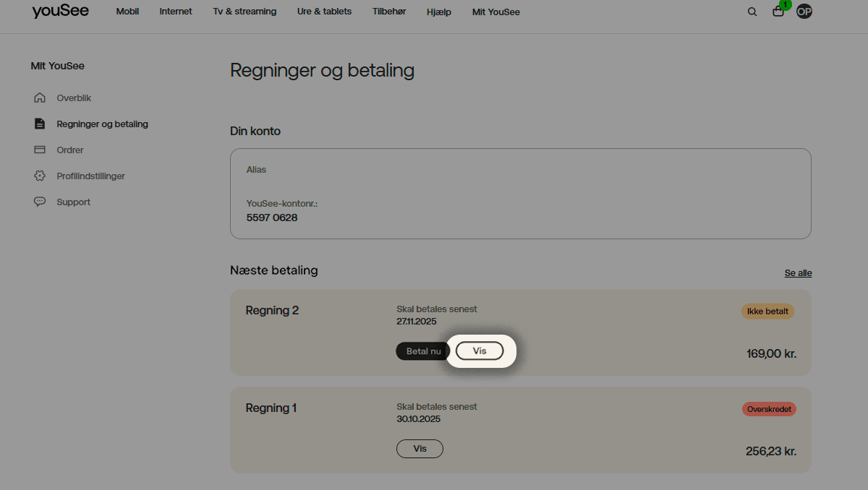Open Ure & tablets from the navigation

click(324, 12)
